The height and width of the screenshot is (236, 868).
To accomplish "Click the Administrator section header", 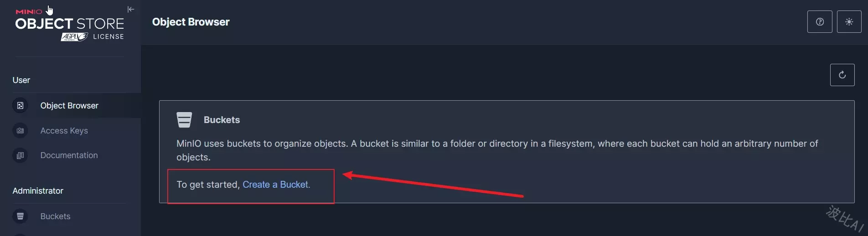I will (x=38, y=191).
